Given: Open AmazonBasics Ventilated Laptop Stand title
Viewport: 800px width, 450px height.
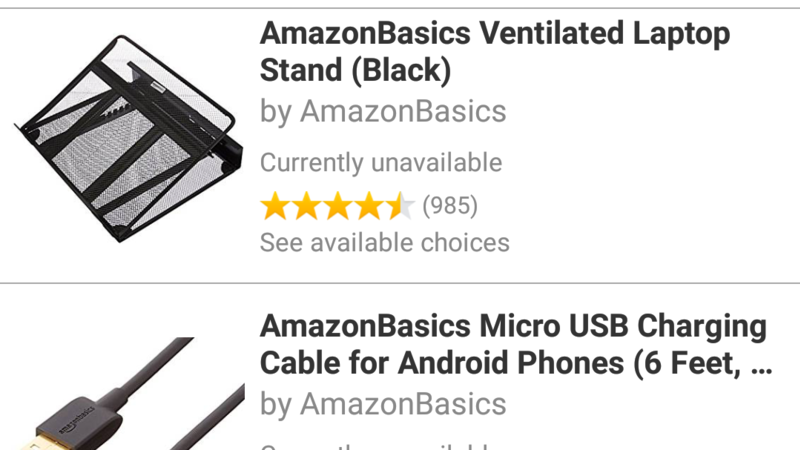Looking at the screenshot, I should pos(495,52).
